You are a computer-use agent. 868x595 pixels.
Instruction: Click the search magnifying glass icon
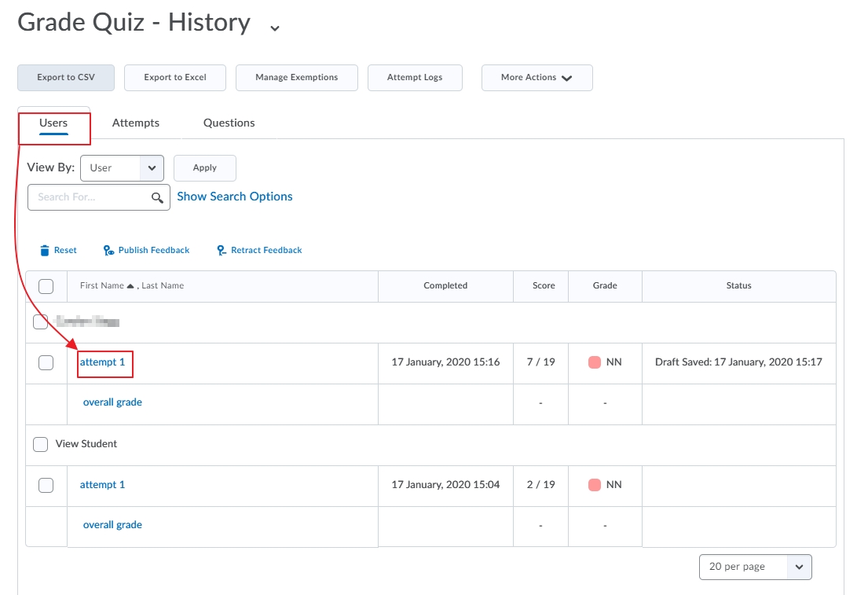click(x=157, y=198)
